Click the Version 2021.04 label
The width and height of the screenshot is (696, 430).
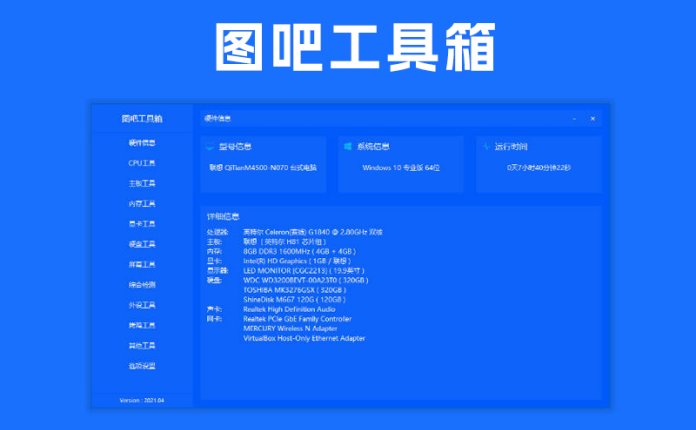click(142, 400)
